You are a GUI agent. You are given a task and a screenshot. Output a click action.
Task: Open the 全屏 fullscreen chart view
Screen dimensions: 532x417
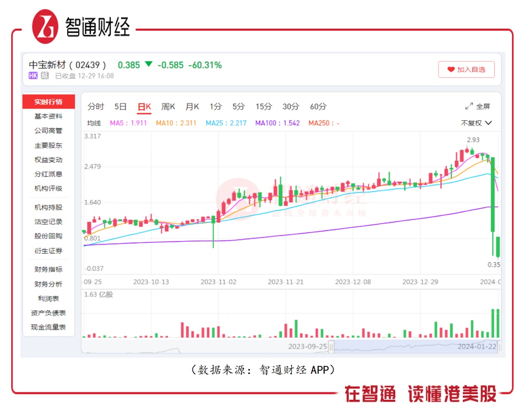pos(477,106)
